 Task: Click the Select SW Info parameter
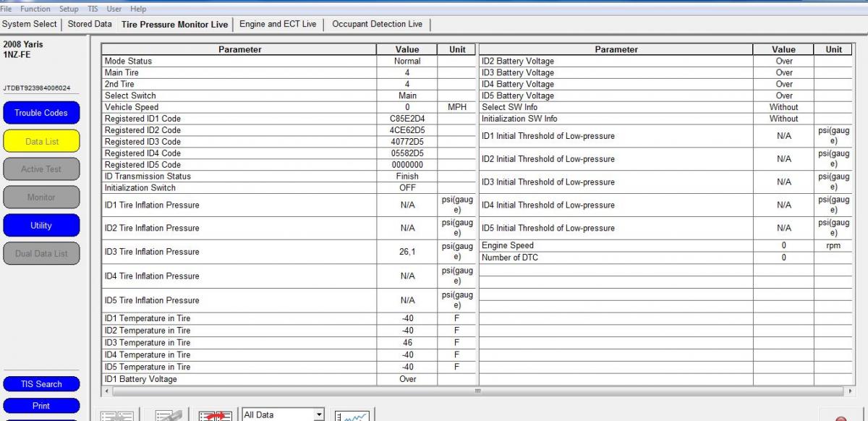(616, 107)
